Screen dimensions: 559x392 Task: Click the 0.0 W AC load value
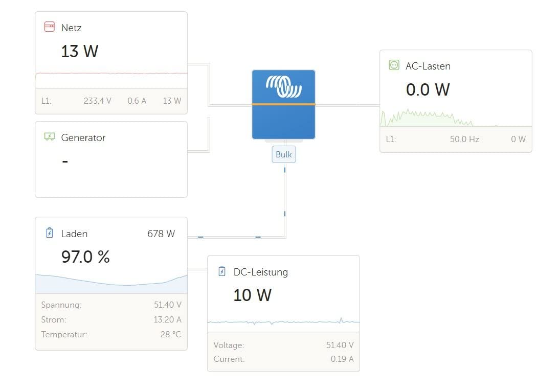tap(428, 89)
